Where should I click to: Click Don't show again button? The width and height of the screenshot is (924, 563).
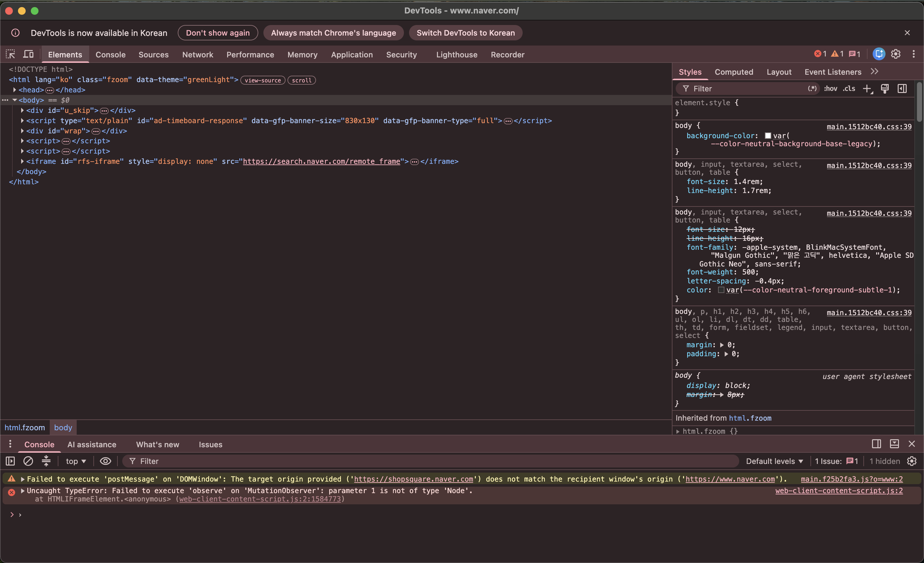(x=218, y=33)
